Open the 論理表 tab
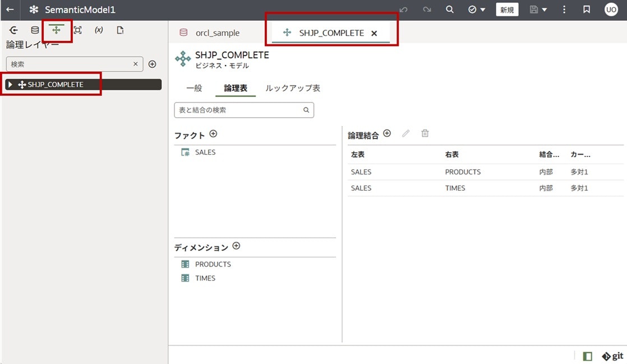The width and height of the screenshot is (627, 364). (x=236, y=88)
